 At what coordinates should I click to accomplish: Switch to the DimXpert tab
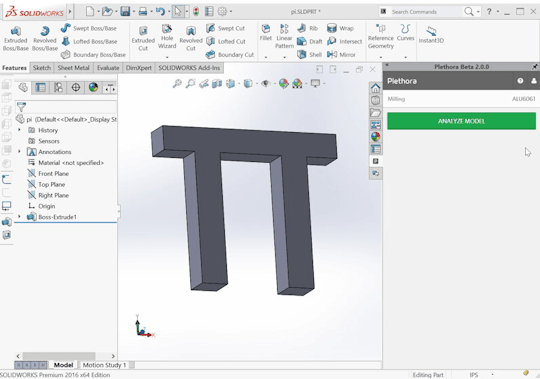point(138,68)
